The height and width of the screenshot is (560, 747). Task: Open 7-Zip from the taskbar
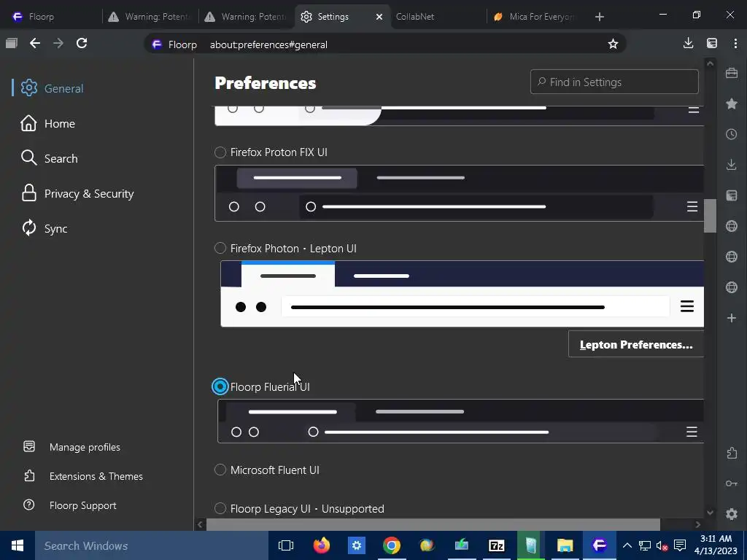click(x=496, y=545)
